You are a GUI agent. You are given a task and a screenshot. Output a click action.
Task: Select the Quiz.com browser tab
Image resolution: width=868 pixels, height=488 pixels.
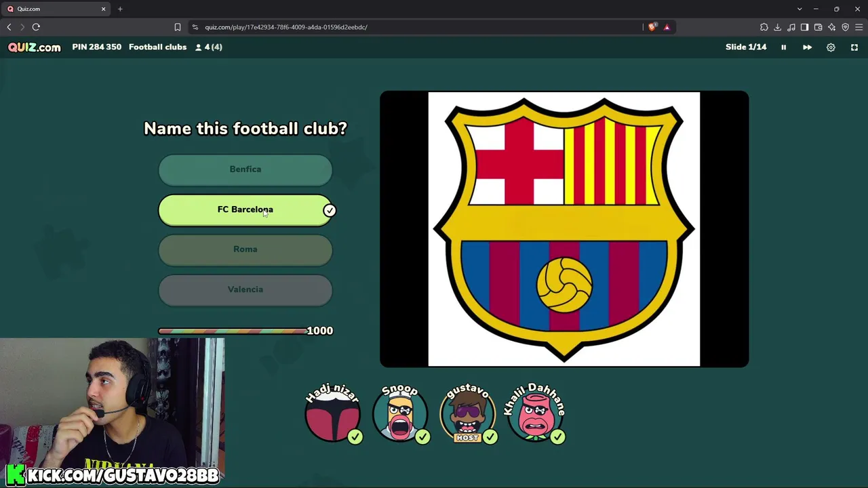(56, 9)
